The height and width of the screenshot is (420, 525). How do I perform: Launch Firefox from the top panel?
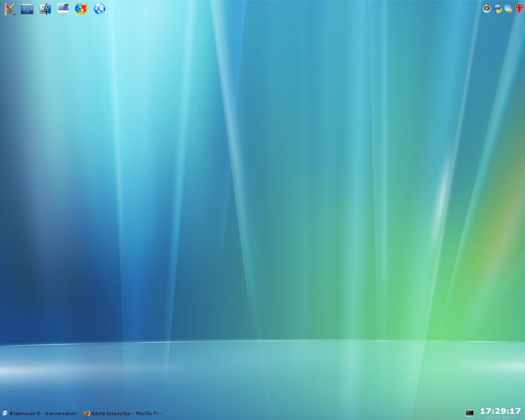pyautogui.click(x=81, y=9)
